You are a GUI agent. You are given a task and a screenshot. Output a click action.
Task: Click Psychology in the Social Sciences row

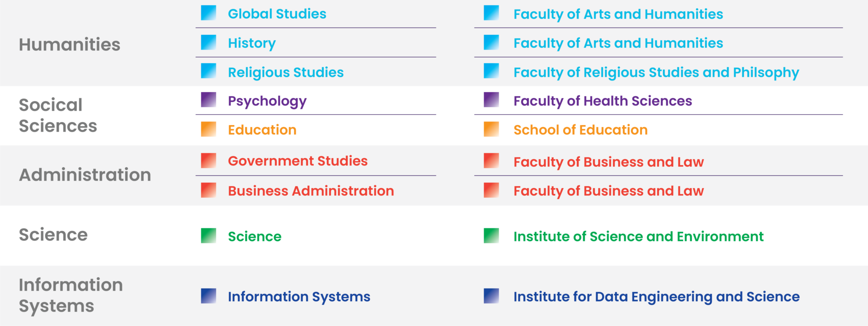click(267, 101)
